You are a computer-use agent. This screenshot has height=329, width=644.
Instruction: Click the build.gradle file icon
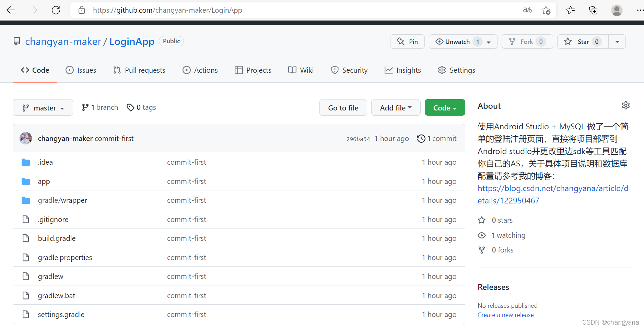point(26,238)
